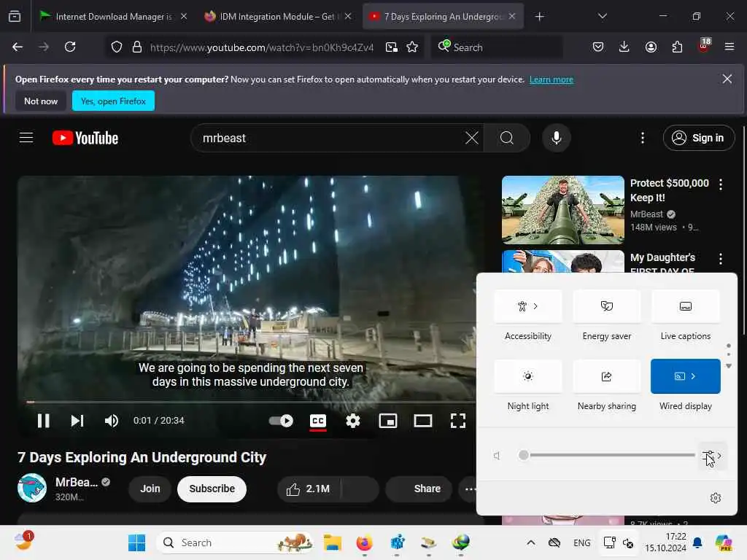
Task: Switch video to miniplayer
Action: [388, 421]
